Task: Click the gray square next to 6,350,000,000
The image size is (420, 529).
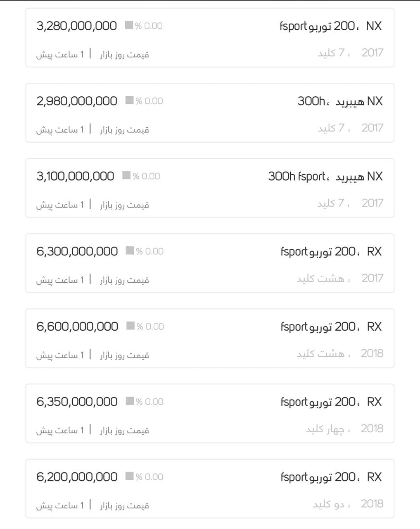Action: click(x=130, y=401)
